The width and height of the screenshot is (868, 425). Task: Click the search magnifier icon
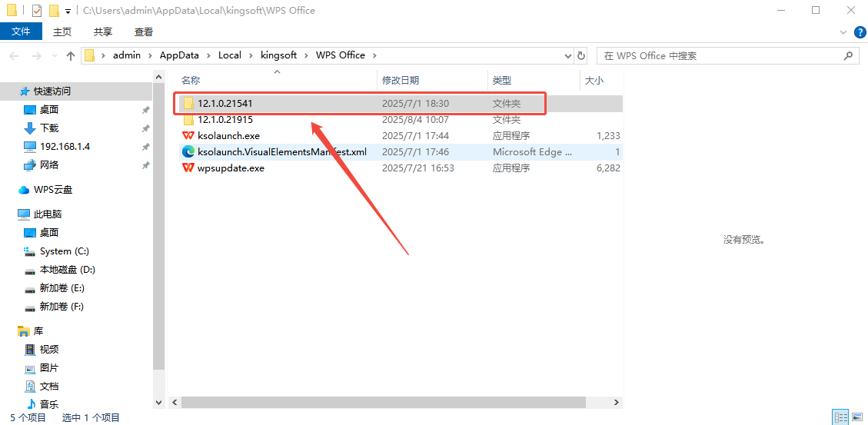tap(847, 56)
